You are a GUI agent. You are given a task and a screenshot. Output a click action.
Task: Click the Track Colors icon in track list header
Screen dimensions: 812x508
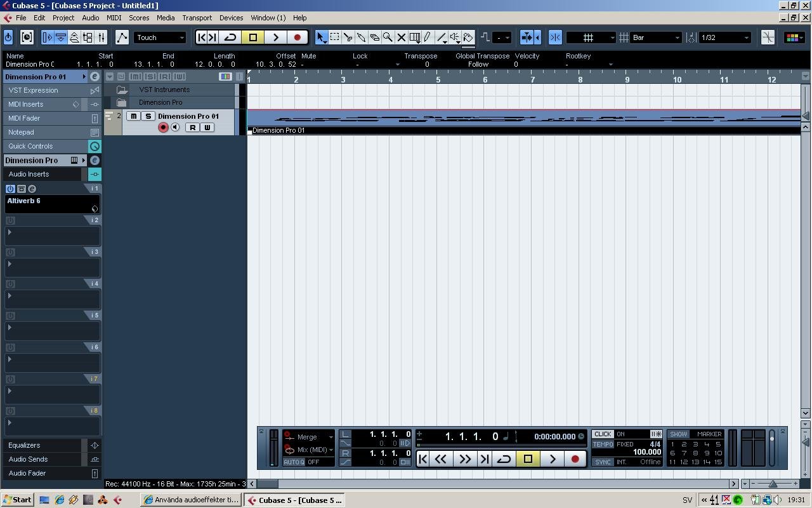[x=225, y=77]
